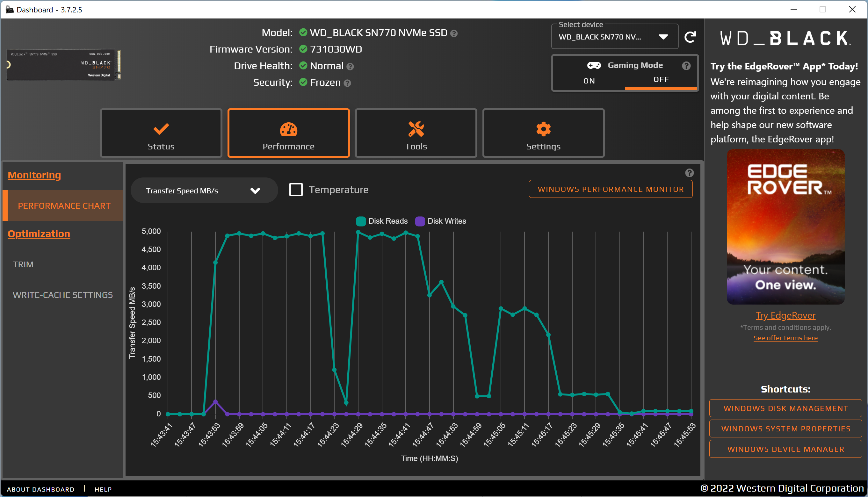The height and width of the screenshot is (497, 868).
Task: Click See offer terms here link
Action: click(x=785, y=338)
